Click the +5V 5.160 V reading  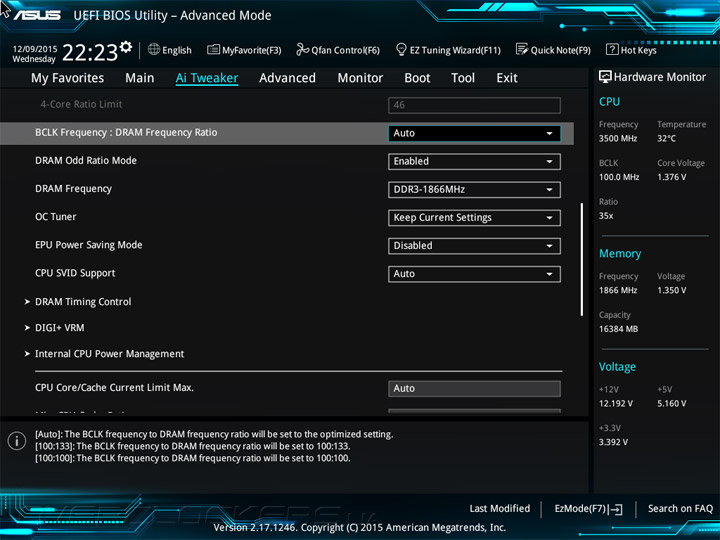tap(671, 404)
